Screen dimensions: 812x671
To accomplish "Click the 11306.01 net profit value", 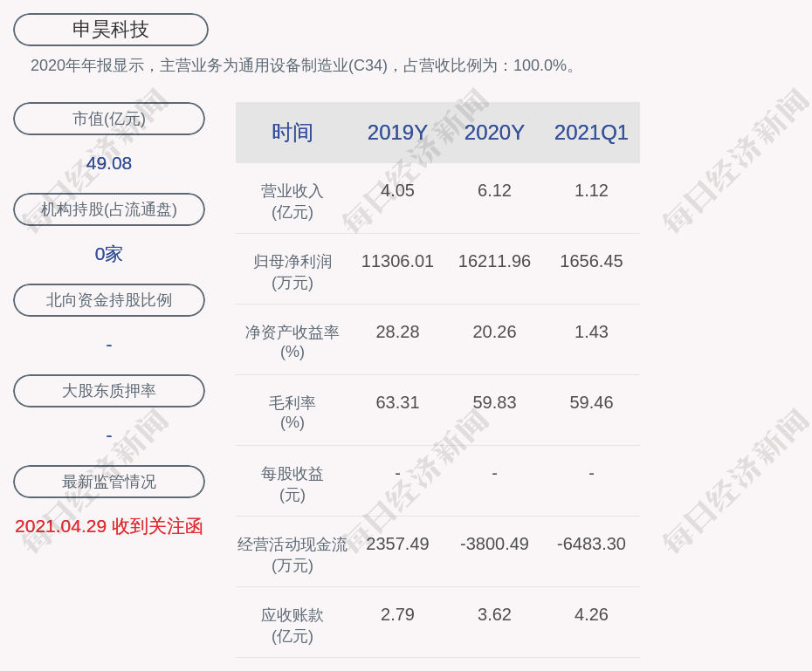I will (x=397, y=261).
